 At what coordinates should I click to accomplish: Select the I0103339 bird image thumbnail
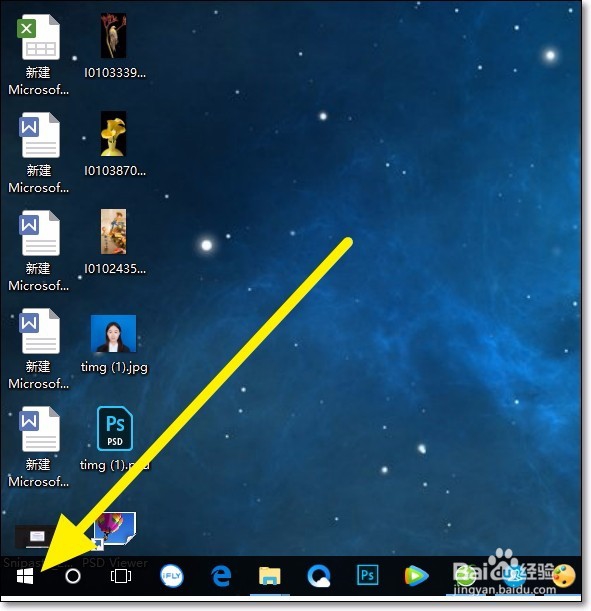pos(113,36)
